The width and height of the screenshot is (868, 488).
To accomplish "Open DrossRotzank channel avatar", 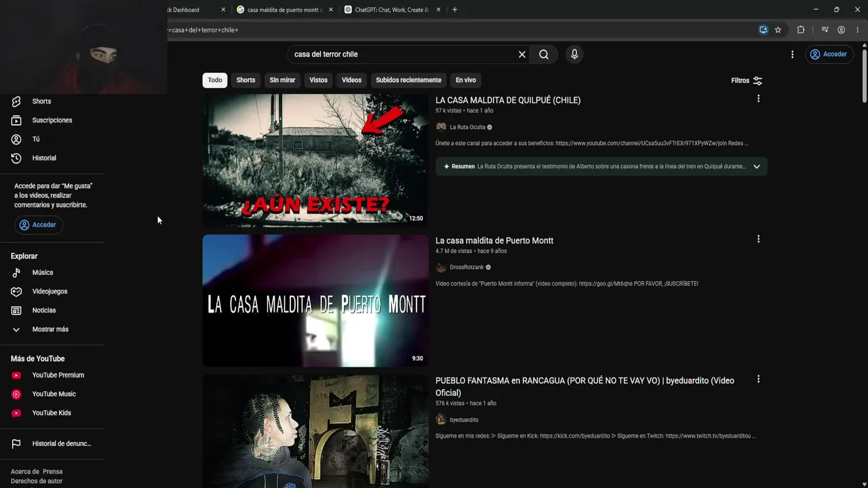I will (441, 267).
